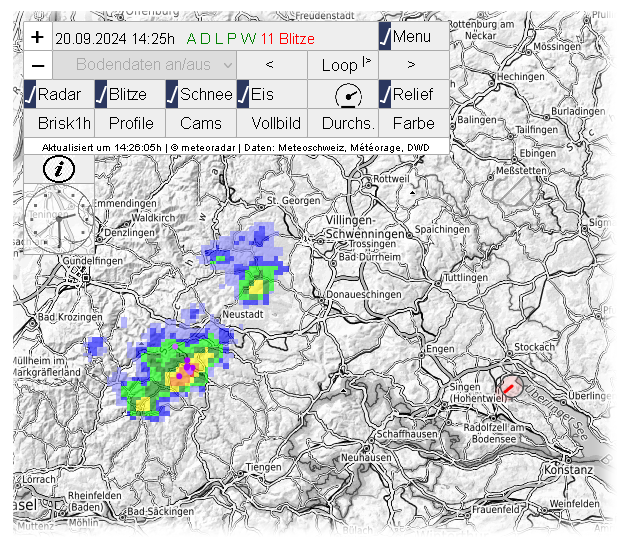
Task: Step to previous radar frame (<)
Action: point(272,65)
